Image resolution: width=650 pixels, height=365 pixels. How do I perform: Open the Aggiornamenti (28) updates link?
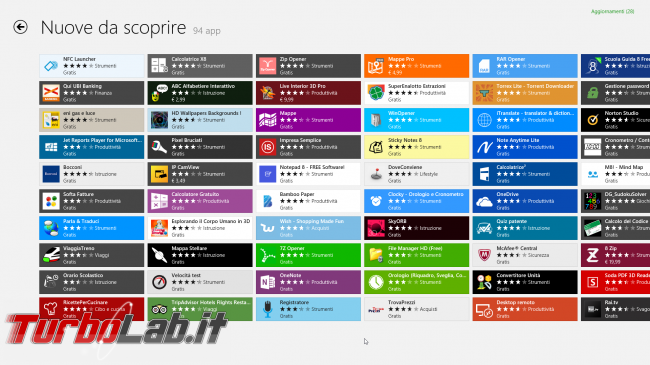pos(612,11)
